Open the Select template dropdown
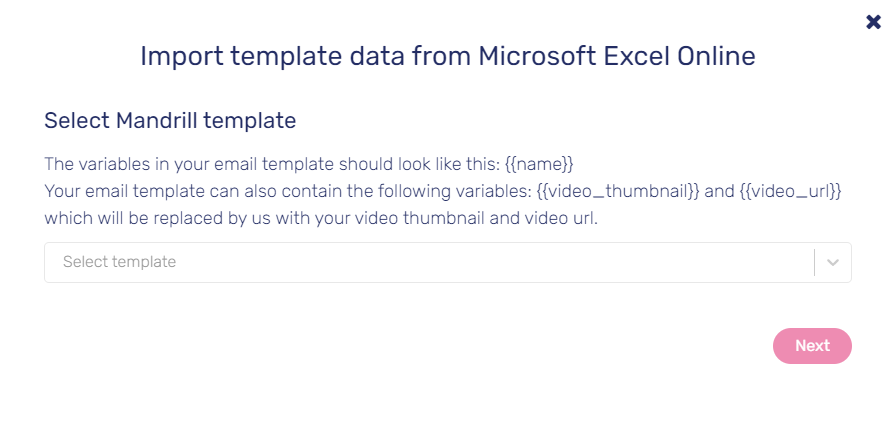This screenshot has height=425, width=894. (448, 262)
